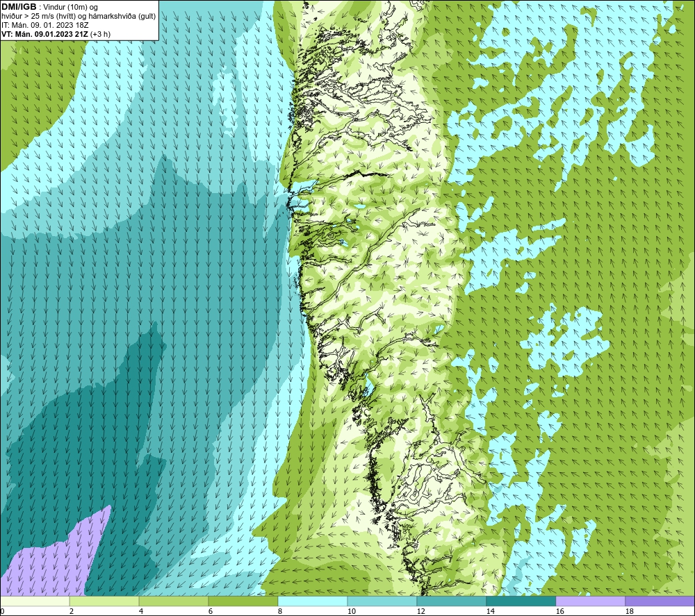Image resolution: width=695 pixels, height=616 pixels.
Task: Click the purple legend swatch above 18 m/s
Action: [x=660, y=601]
